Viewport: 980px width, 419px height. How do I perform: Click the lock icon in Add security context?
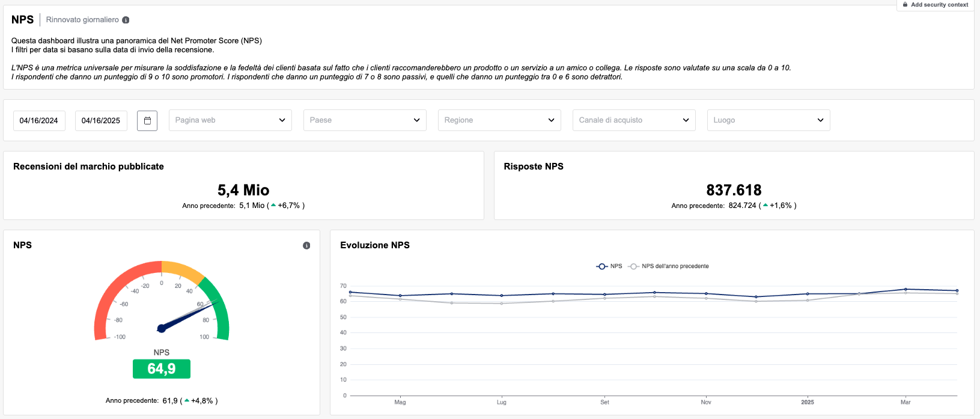[x=905, y=5]
